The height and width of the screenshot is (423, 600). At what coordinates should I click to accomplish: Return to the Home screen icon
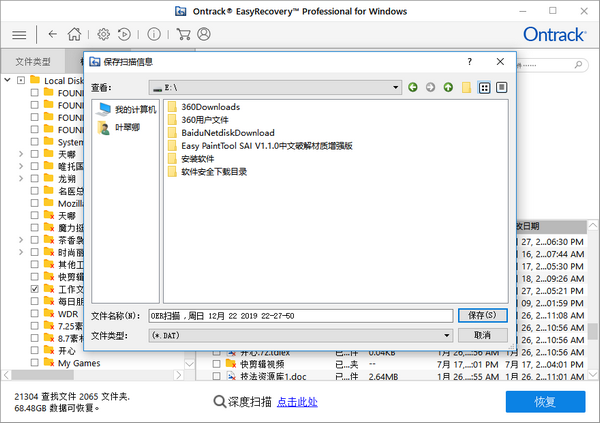tap(74, 34)
